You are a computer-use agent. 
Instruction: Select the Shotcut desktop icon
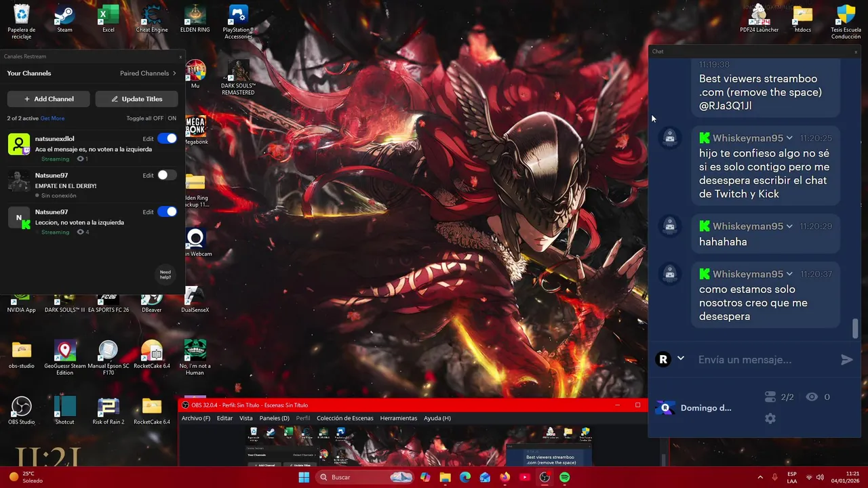(x=64, y=411)
